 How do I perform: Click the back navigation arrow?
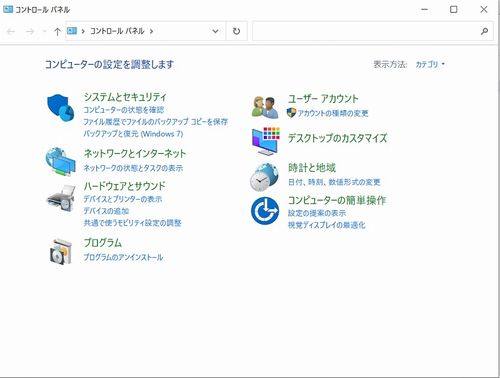(x=11, y=31)
